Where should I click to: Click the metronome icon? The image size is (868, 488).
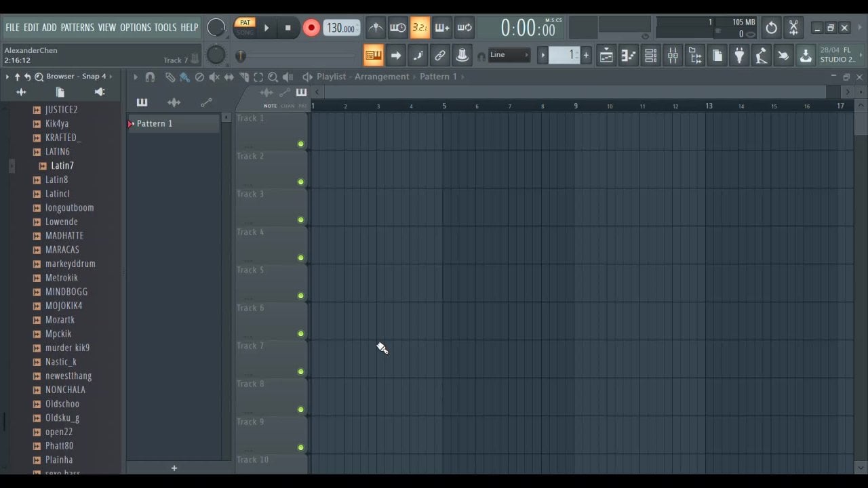[376, 28]
